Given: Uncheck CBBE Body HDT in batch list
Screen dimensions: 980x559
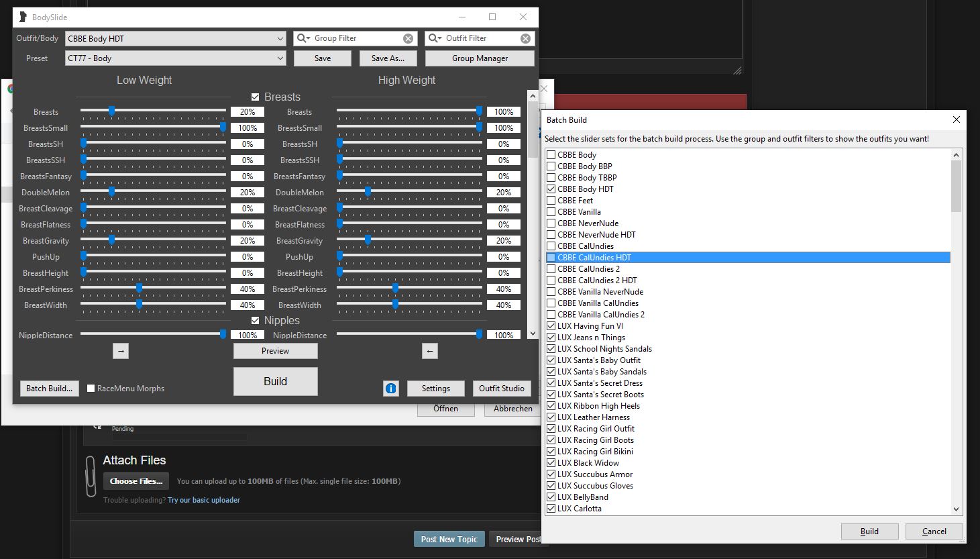Looking at the screenshot, I should pyautogui.click(x=551, y=189).
